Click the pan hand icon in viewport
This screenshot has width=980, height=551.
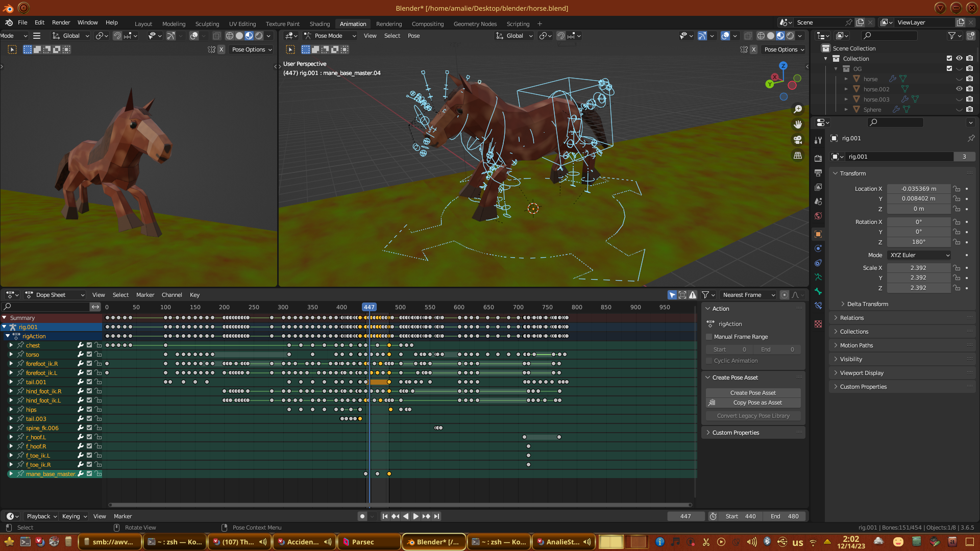click(798, 124)
